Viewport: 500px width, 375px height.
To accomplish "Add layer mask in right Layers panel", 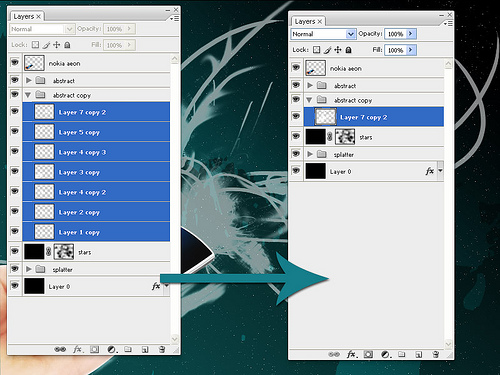I will pos(368,354).
